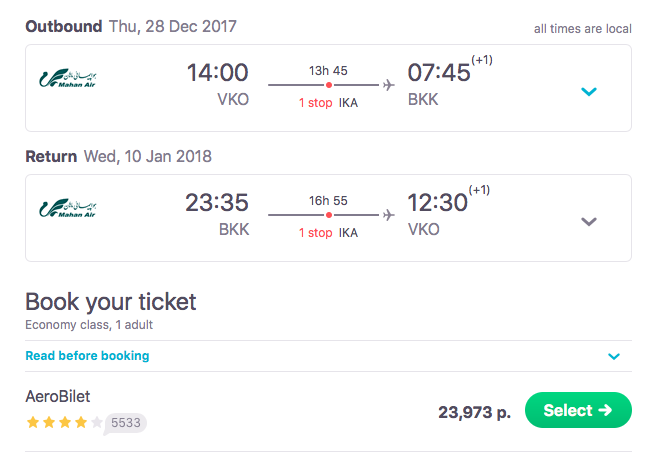660x456 pixels.
Task: Open AeroBilet 5533 reviews bubble
Action: click(126, 423)
